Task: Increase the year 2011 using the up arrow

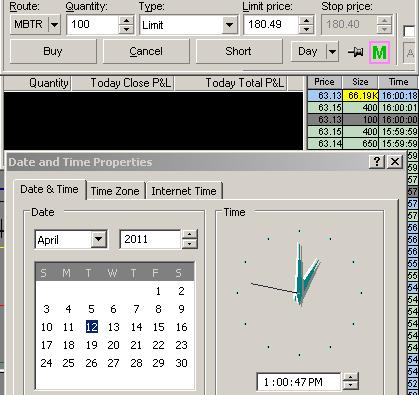Action: click(189, 235)
